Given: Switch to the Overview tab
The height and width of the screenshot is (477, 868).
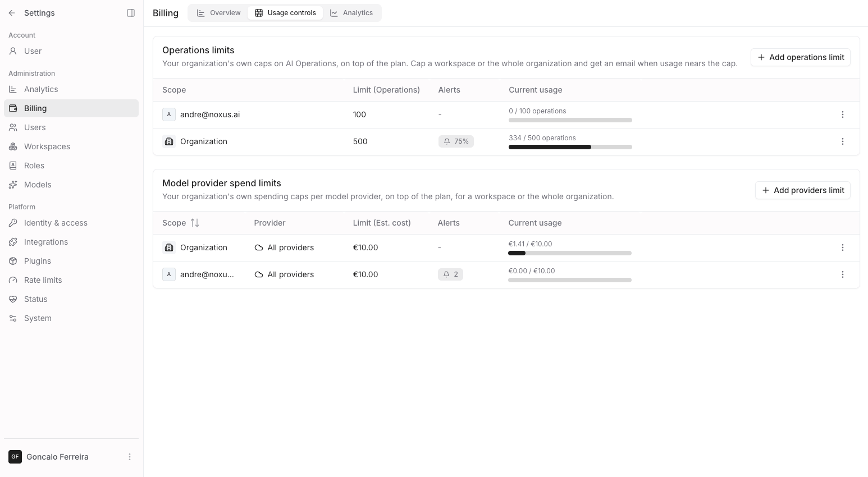Looking at the screenshot, I should click(218, 13).
